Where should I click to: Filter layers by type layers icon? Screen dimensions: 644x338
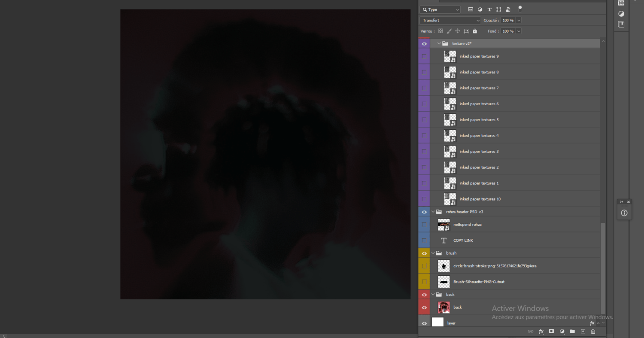point(489,9)
